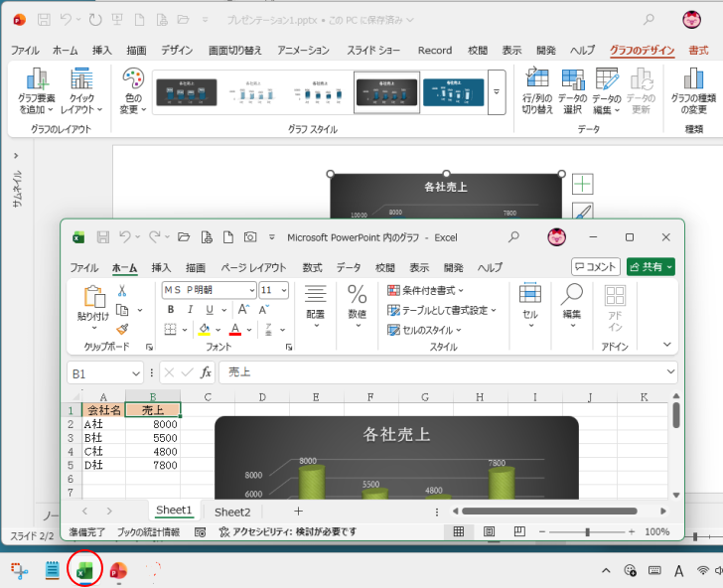Click Switch Row/Column in PowerPoint ribbon
Screen dimensions: 723x588
[537, 90]
